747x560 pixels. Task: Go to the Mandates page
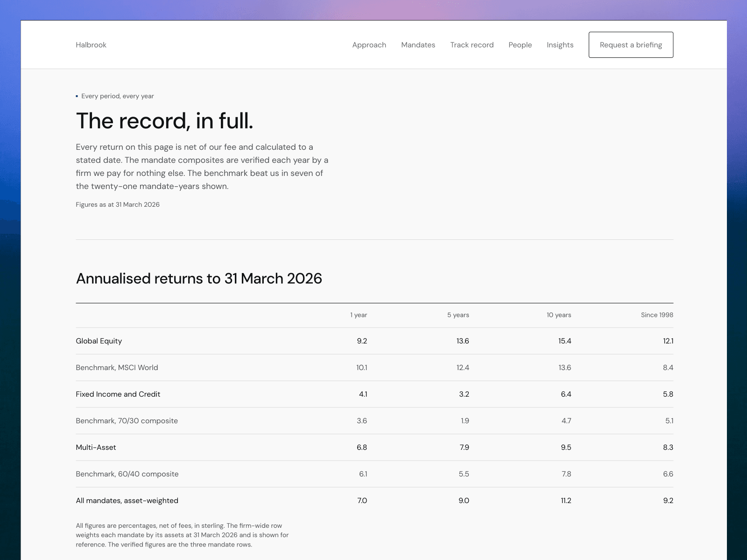click(x=418, y=45)
